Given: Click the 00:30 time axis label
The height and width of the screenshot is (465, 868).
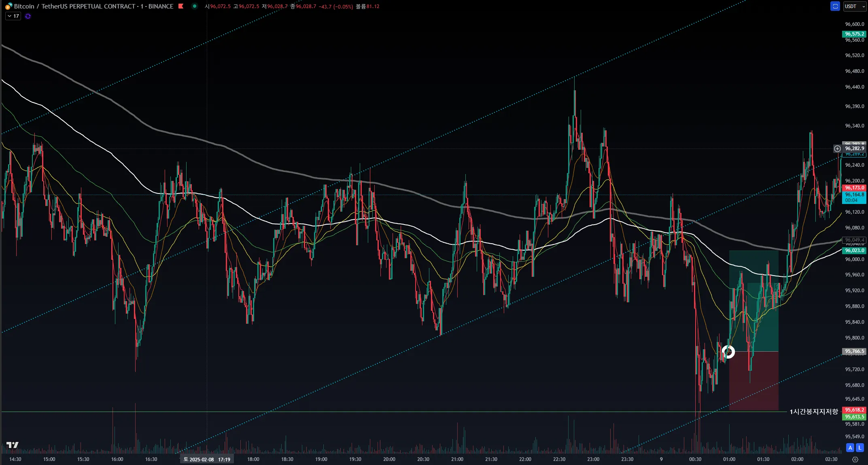Looking at the screenshot, I should (695, 459).
